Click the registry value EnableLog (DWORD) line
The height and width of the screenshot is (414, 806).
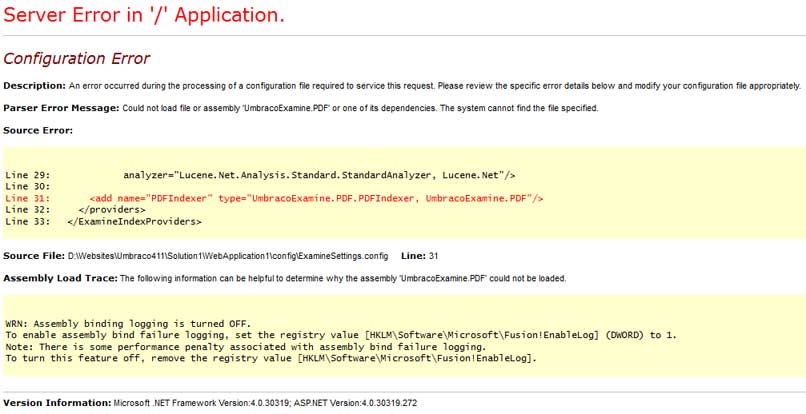click(341, 335)
